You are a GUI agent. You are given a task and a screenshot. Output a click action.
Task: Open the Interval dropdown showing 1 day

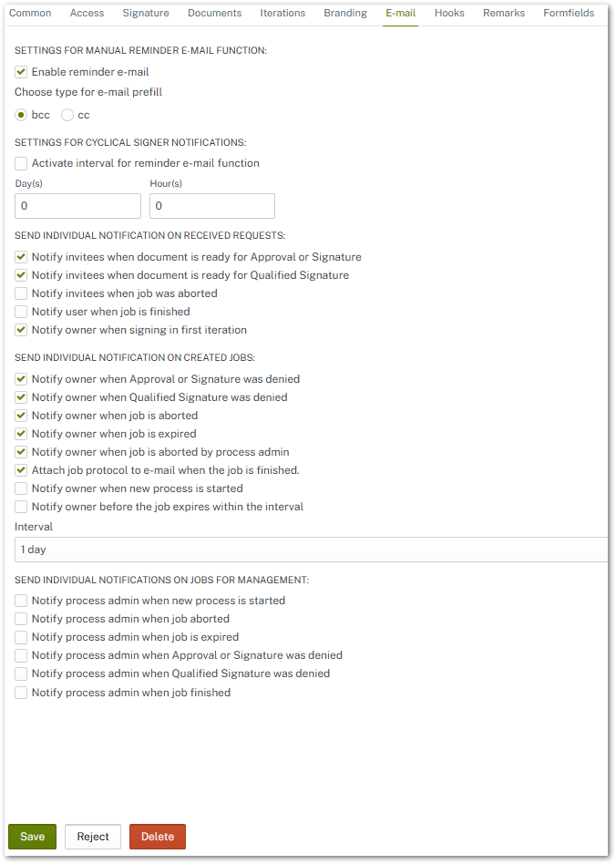(x=310, y=550)
